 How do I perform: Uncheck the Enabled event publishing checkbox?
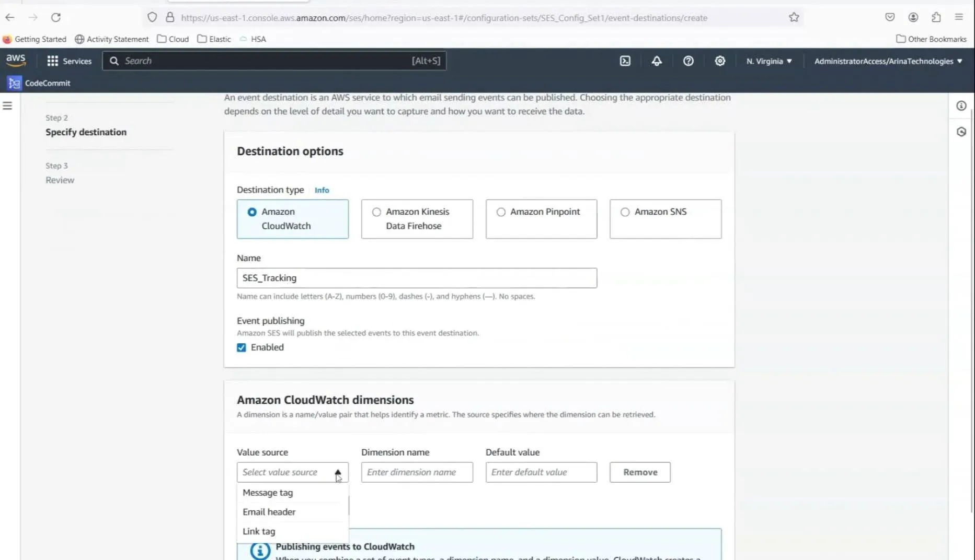[x=242, y=348]
